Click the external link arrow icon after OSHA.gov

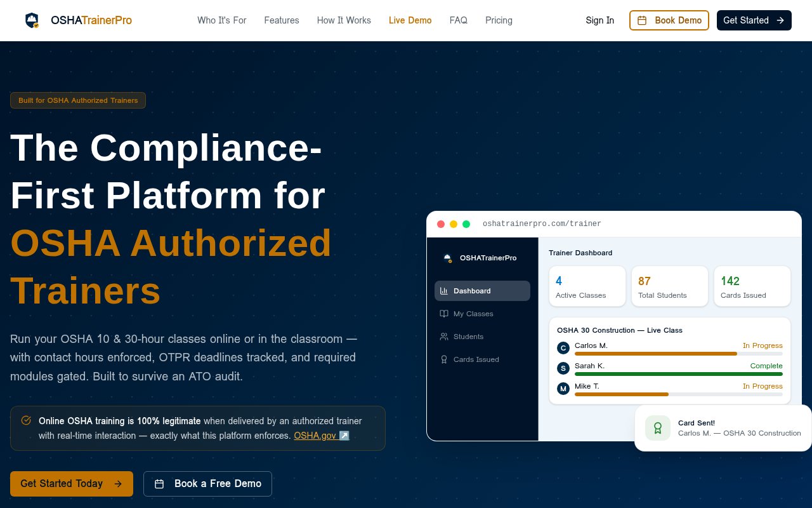pos(344,436)
